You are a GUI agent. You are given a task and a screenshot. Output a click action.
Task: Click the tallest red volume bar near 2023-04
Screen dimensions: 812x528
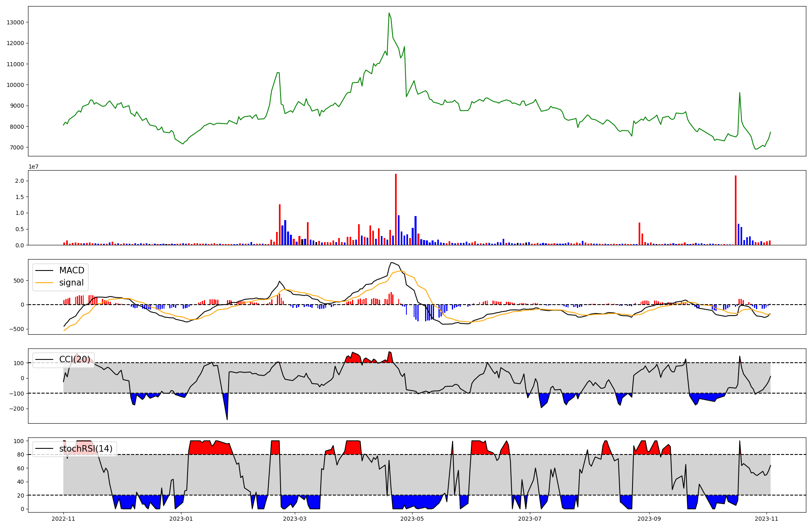point(396,209)
